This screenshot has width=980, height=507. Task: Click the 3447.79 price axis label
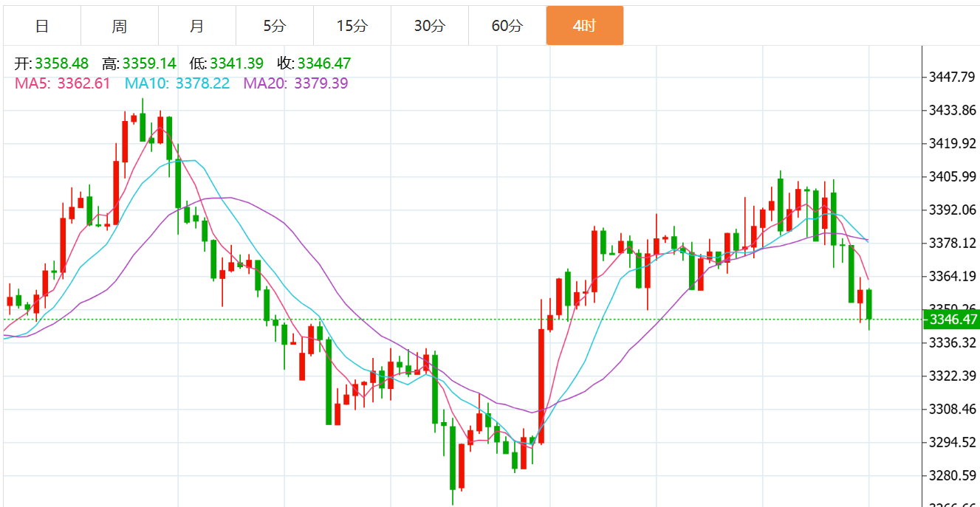pyautogui.click(x=952, y=77)
